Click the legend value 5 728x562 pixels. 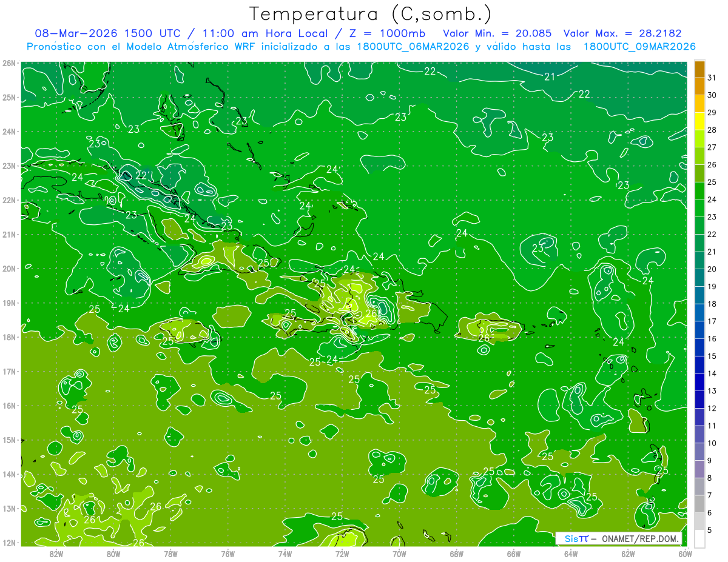click(x=710, y=530)
